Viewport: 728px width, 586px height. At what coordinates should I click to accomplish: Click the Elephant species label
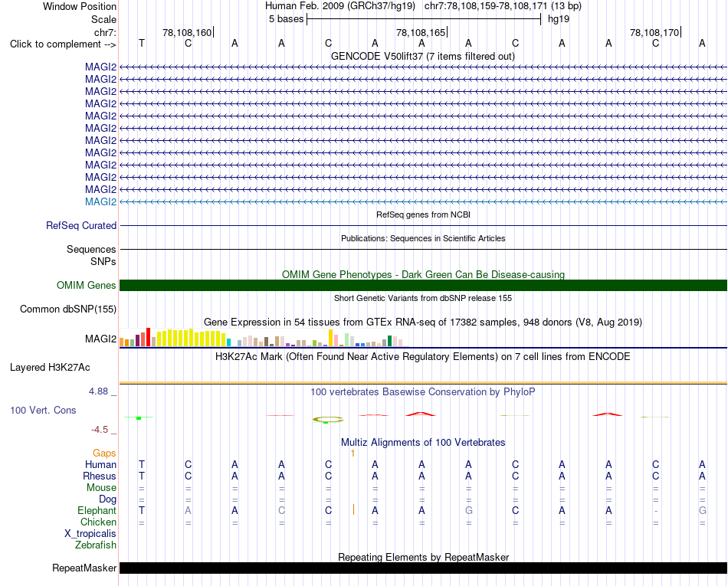[x=97, y=510]
